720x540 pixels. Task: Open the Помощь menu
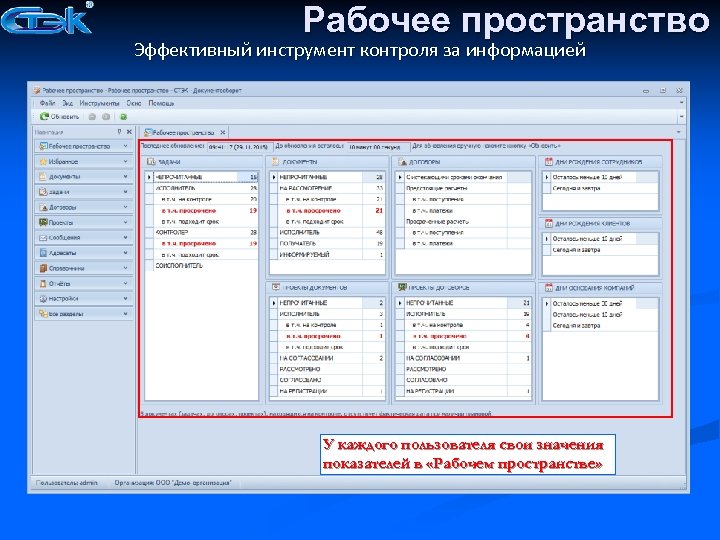point(161,103)
